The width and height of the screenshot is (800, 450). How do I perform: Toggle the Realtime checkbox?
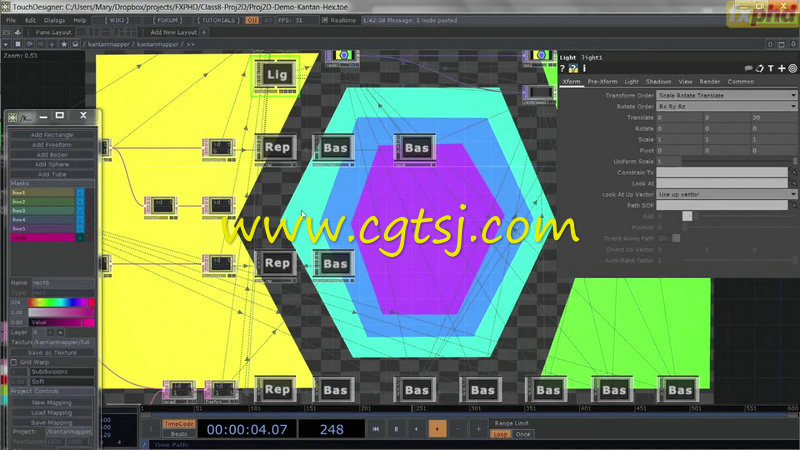324,20
